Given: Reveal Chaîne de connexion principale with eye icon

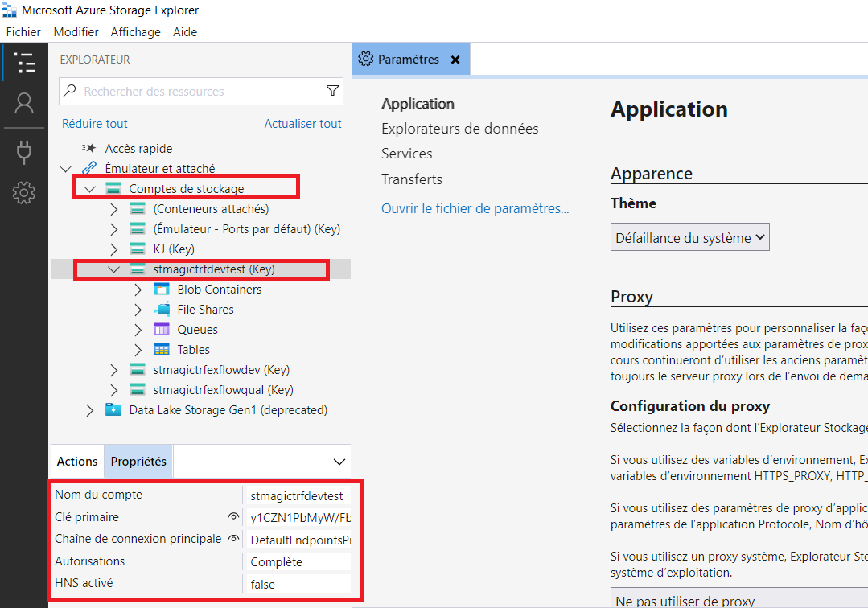Looking at the screenshot, I should tap(233, 538).
